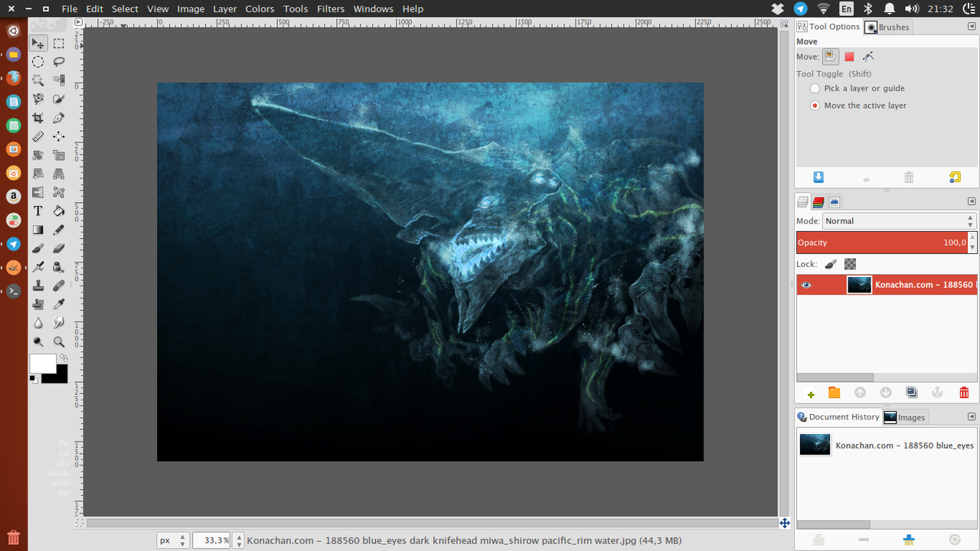Switch to the Channels tab
Viewport: 980px width, 551px height.
coord(818,202)
